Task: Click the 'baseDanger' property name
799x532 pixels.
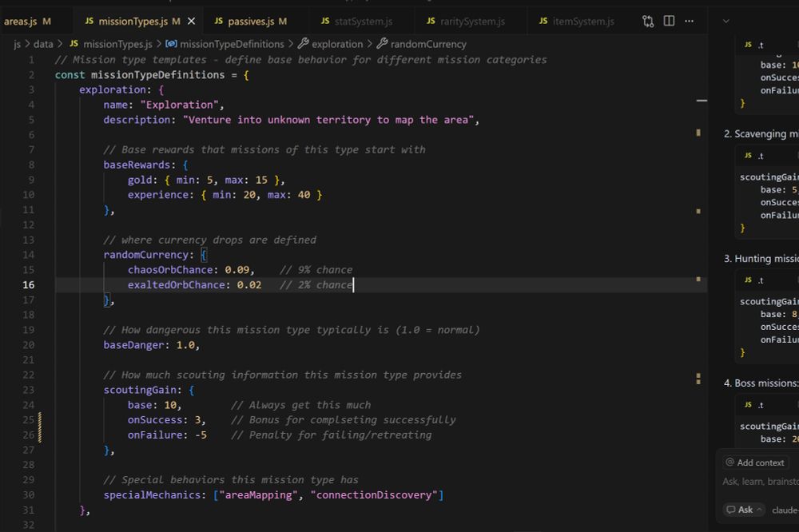Action: point(133,346)
